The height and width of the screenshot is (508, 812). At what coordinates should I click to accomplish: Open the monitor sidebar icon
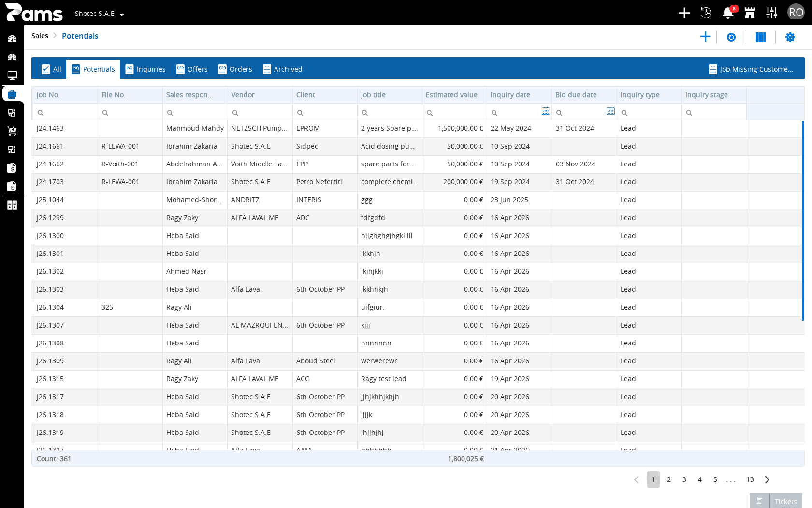coord(12,75)
